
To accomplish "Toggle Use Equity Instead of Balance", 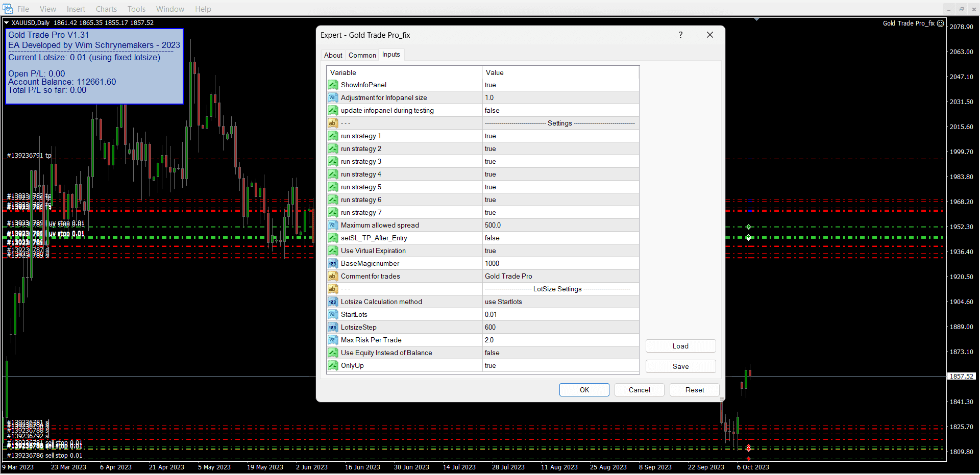I will (x=559, y=353).
